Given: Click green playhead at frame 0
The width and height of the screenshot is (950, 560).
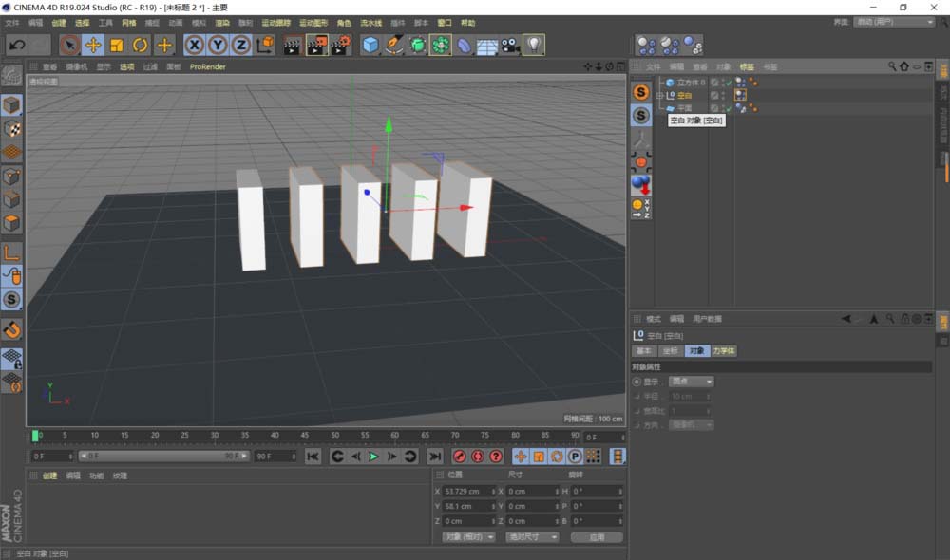Looking at the screenshot, I should tap(35, 436).
